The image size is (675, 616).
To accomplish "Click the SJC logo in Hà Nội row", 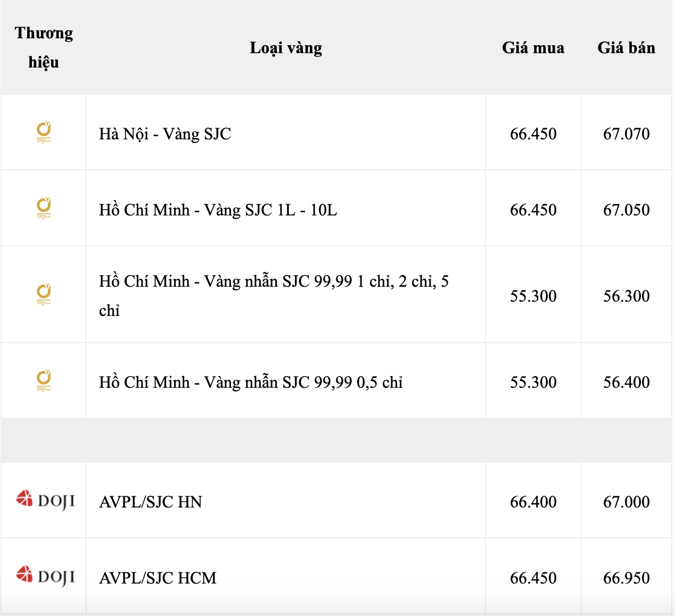I will [x=44, y=132].
